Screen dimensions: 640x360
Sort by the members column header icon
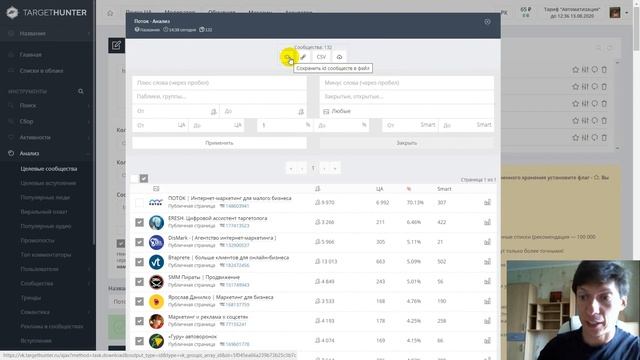[318, 189]
